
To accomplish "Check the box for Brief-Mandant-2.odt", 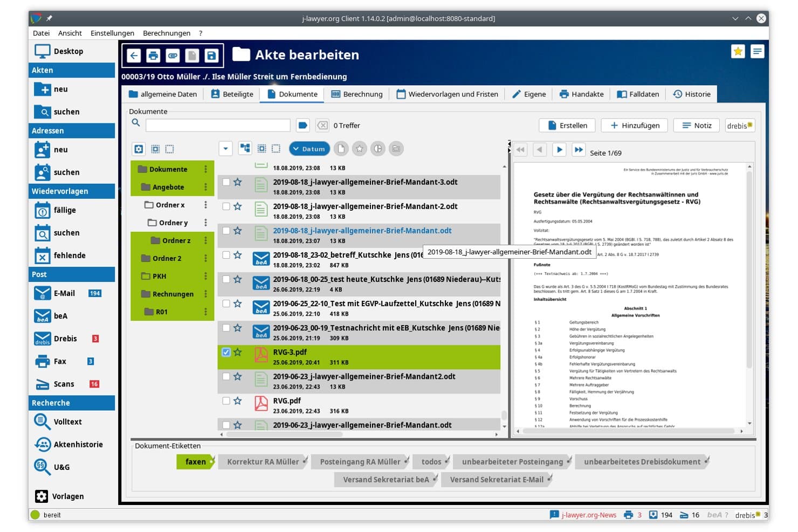I will click(226, 206).
